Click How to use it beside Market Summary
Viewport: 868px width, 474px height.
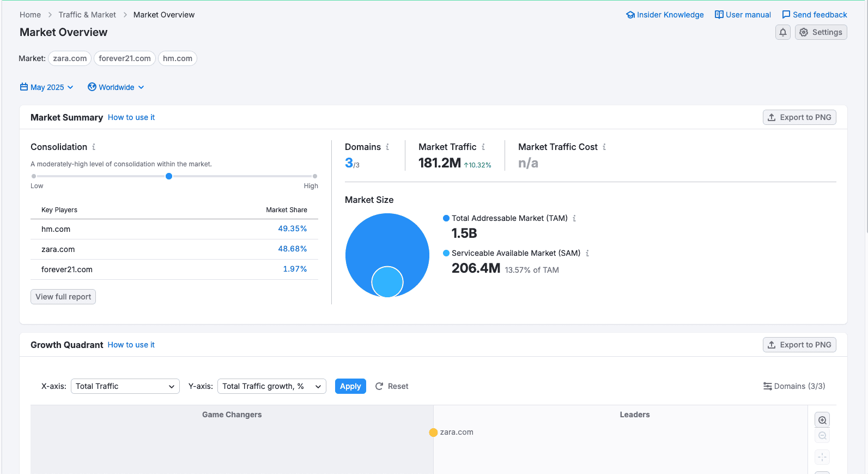pos(131,117)
